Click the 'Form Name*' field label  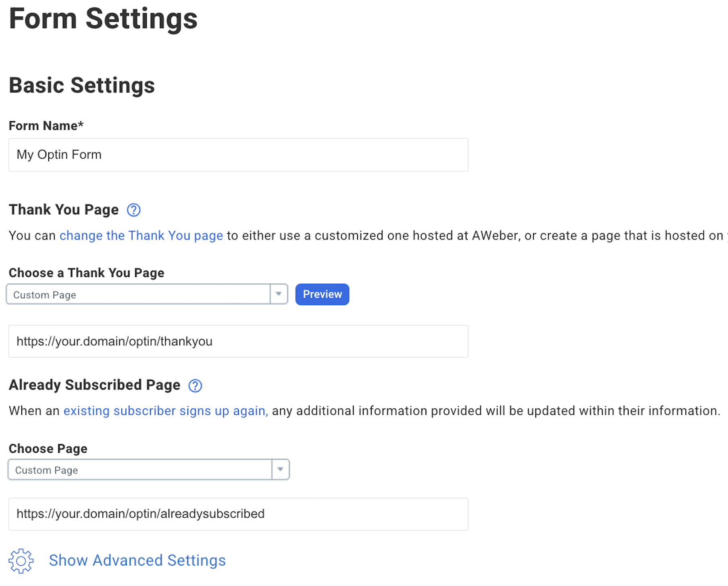pyautogui.click(x=46, y=126)
